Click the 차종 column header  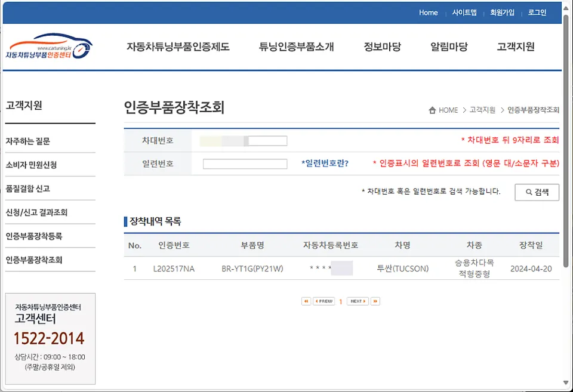tap(474, 245)
